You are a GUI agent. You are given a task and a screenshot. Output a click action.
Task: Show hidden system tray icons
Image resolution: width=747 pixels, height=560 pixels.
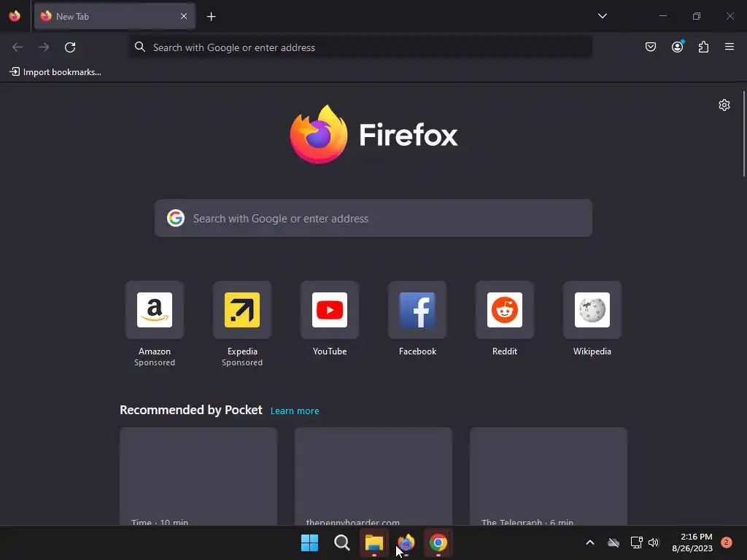point(589,542)
